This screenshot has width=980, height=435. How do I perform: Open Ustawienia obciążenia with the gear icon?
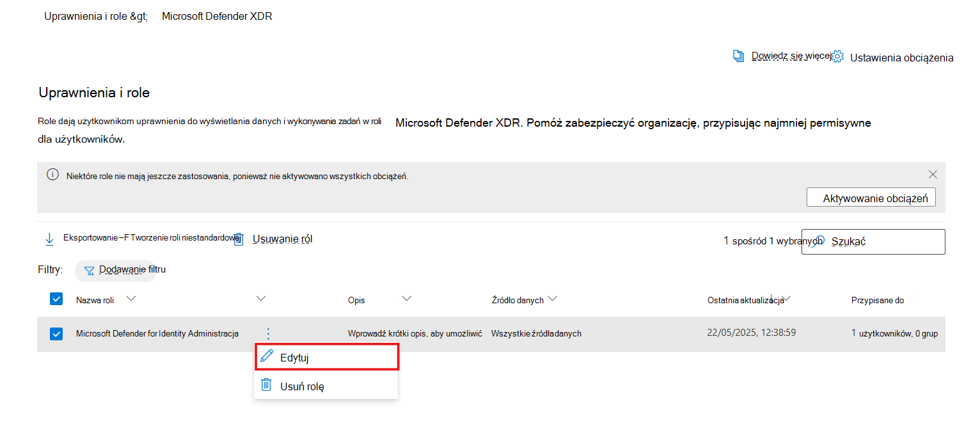[x=837, y=56]
